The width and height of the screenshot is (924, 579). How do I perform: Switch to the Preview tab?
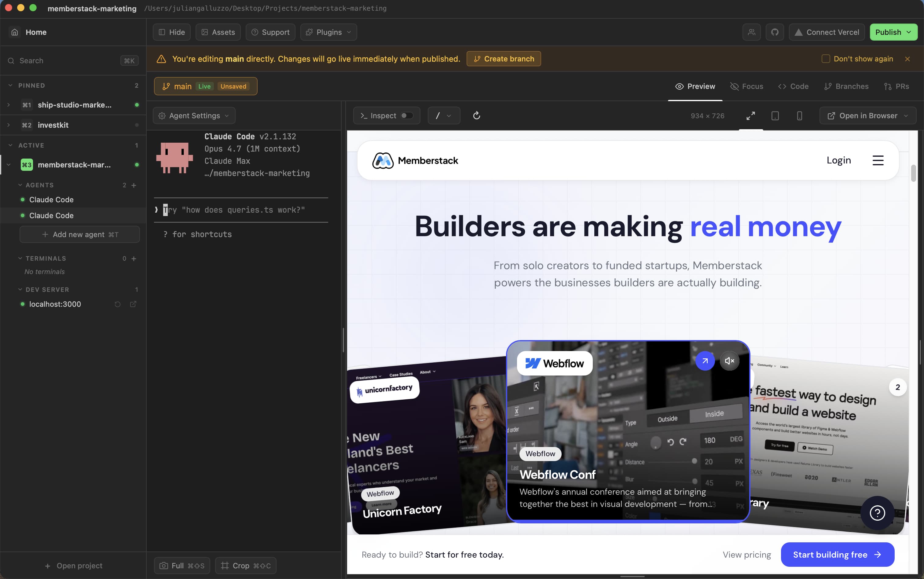[695, 86]
